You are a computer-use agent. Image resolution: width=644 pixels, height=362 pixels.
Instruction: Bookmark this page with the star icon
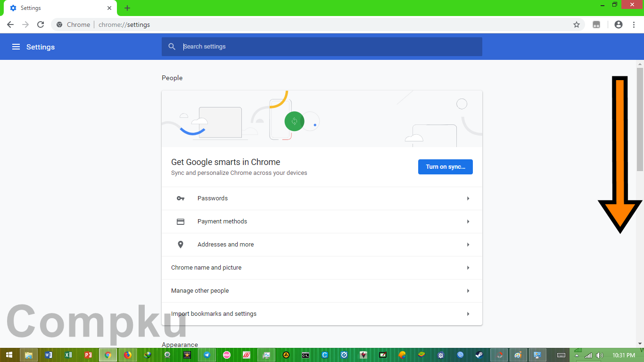point(576,25)
